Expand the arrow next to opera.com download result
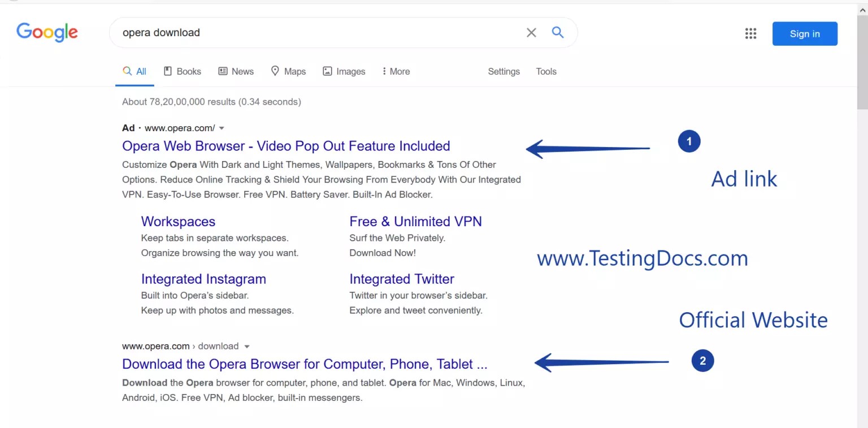 [x=246, y=346]
